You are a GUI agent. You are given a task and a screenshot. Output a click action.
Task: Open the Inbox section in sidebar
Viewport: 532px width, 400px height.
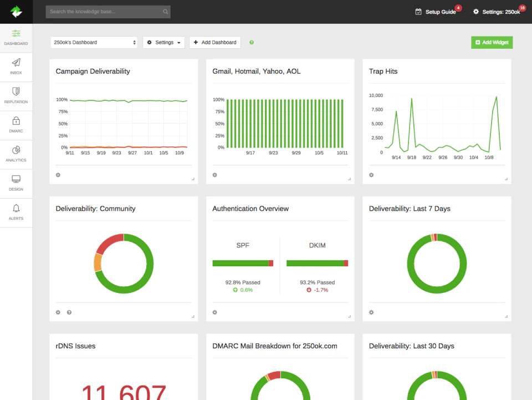click(x=16, y=66)
